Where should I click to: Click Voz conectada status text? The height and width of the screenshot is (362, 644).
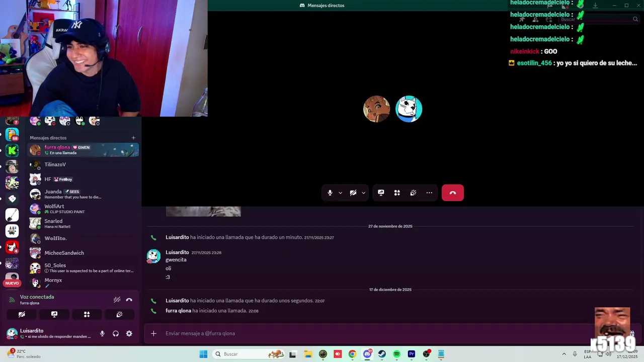click(37, 297)
